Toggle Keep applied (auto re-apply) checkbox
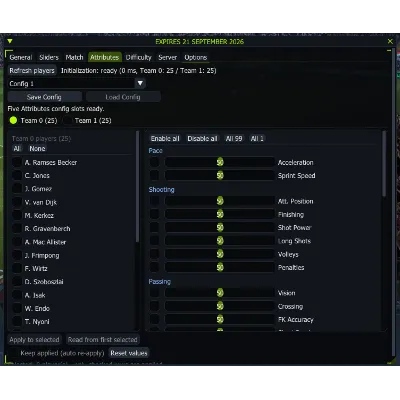Viewport: 400px width, 400px height. (x=13, y=353)
